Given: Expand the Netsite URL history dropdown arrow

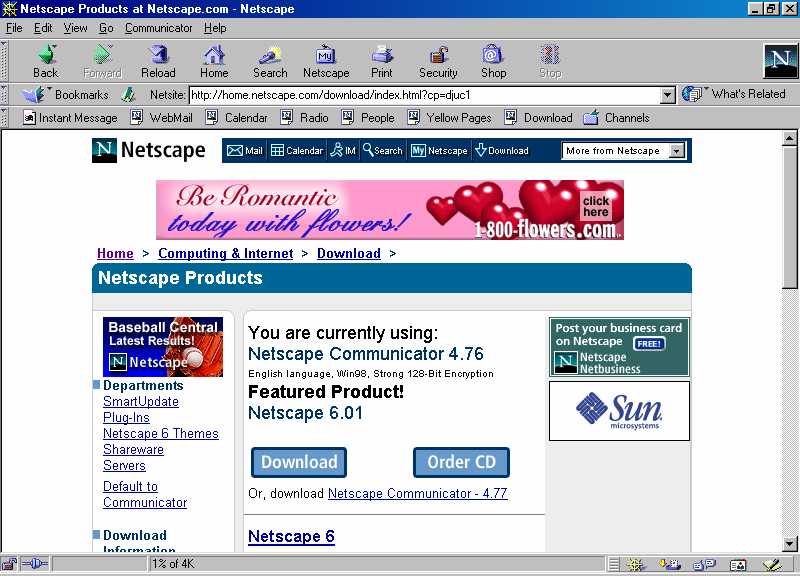Looking at the screenshot, I should (x=668, y=95).
